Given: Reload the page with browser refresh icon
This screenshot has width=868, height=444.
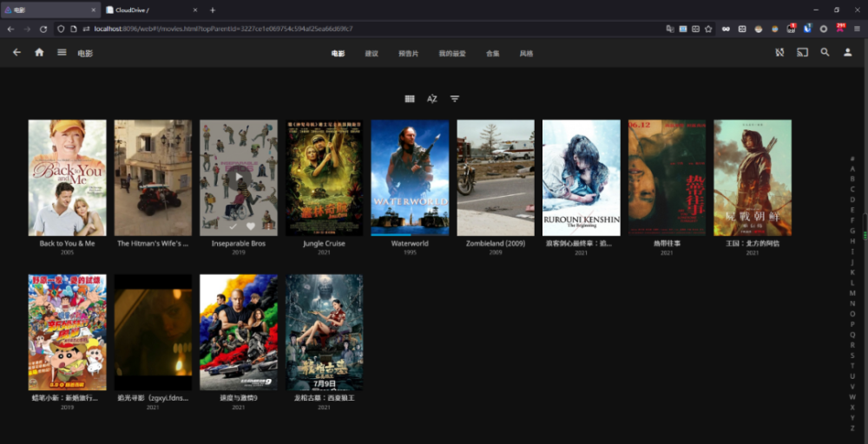Looking at the screenshot, I should (43, 29).
